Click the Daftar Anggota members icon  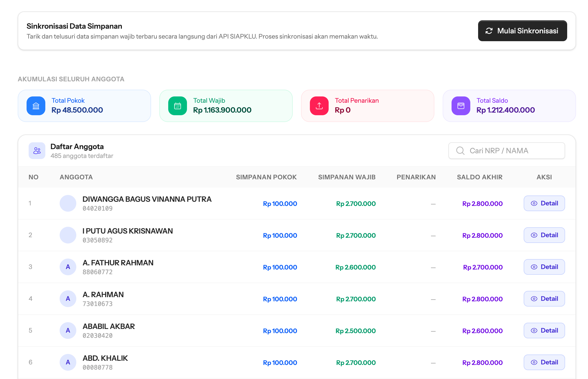(37, 151)
